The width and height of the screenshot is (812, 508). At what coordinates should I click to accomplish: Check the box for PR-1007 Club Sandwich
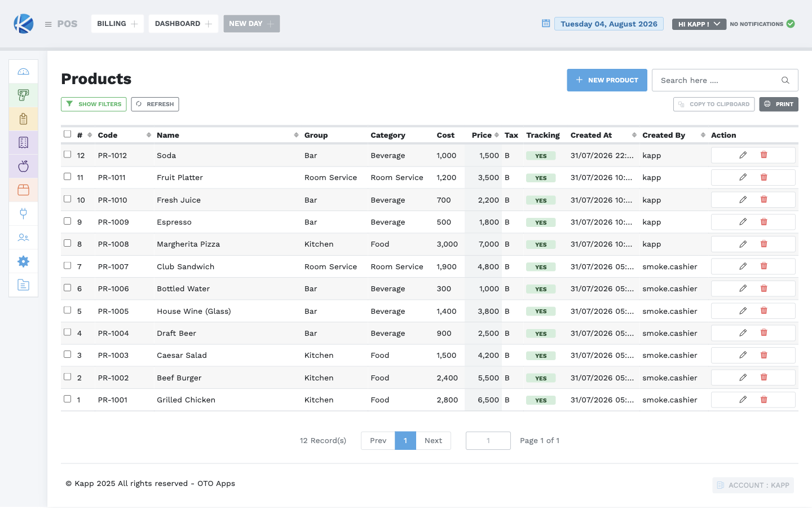coord(68,266)
